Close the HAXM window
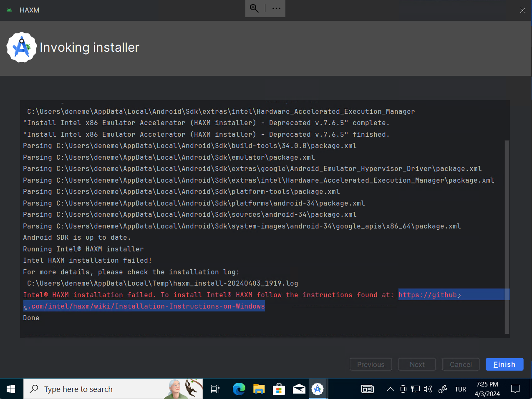This screenshot has height=399, width=532. (522, 10)
